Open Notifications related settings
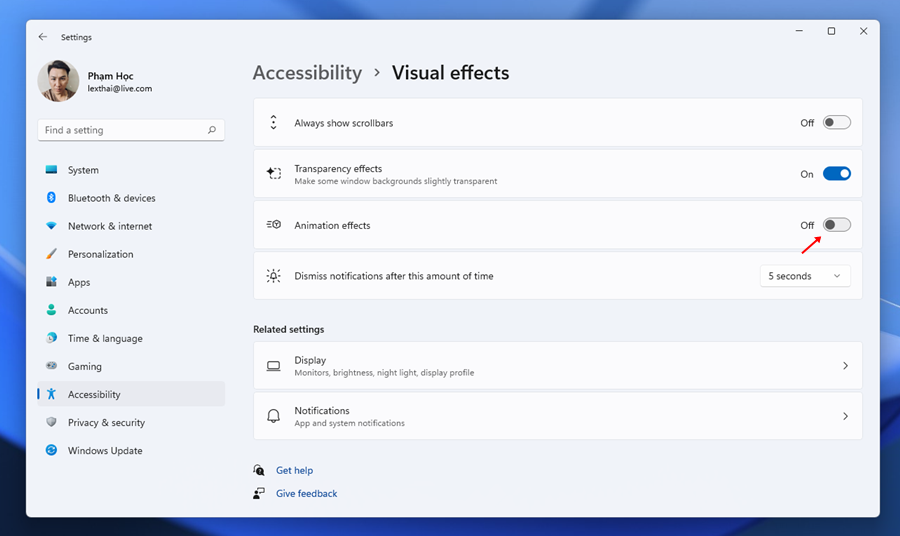Screen dimensions: 900x536 click(557, 416)
